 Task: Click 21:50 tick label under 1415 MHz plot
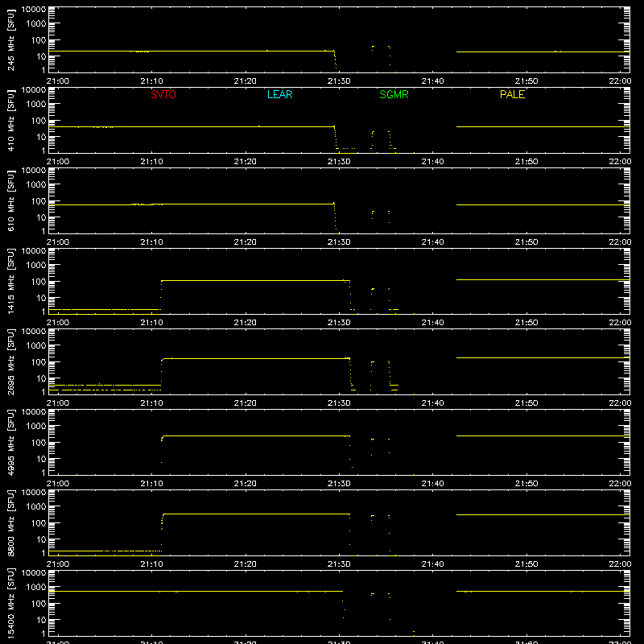[x=526, y=323]
